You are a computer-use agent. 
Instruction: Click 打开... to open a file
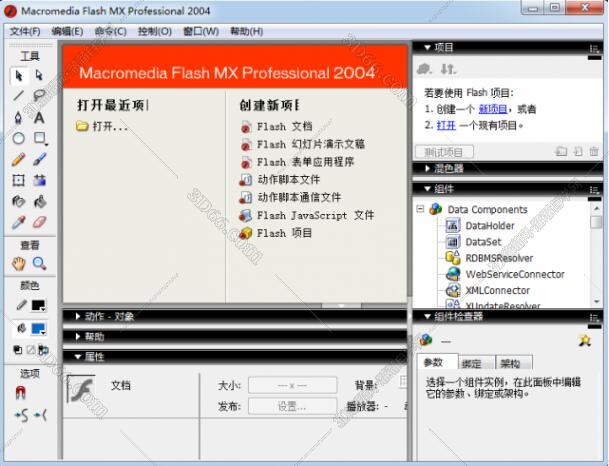tap(102, 126)
